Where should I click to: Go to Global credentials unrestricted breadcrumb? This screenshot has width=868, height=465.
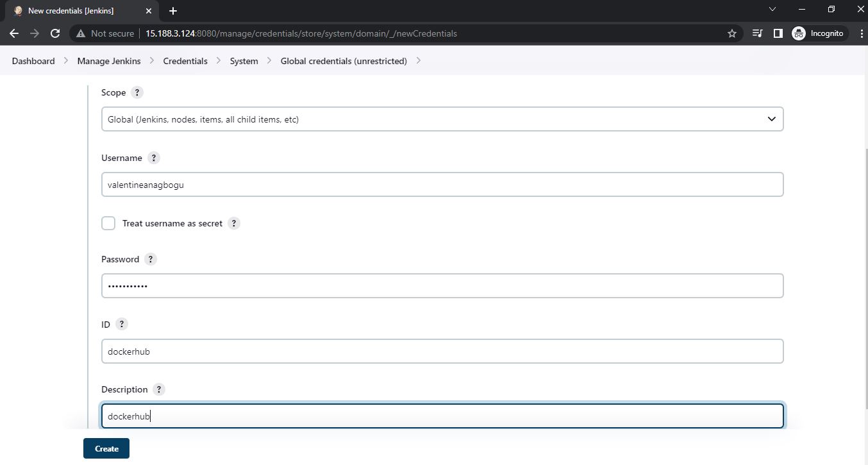click(x=344, y=61)
